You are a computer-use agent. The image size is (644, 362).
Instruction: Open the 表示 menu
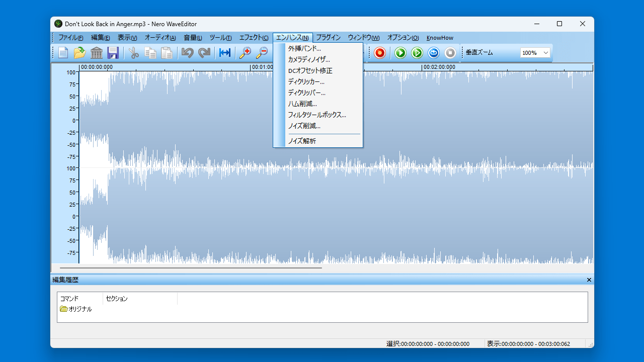pyautogui.click(x=127, y=38)
